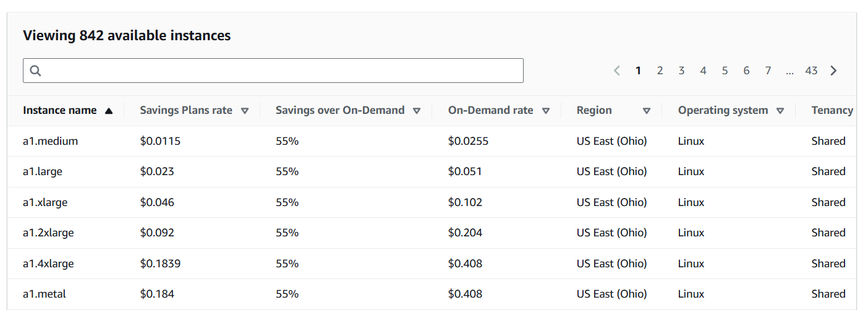The width and height of the screenshot is (868, 310).
Task: Click the Instance name column header
Action: pyautogui.click(x=60, y=110)
